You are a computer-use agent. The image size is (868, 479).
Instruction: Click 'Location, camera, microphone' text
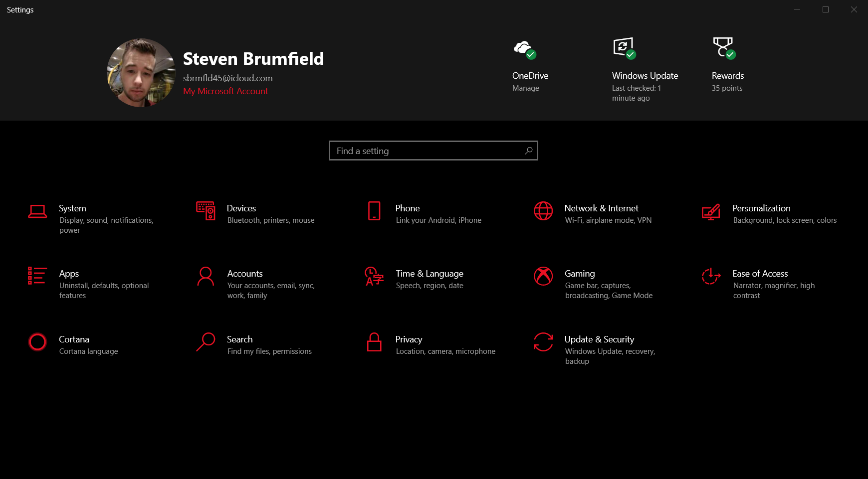(x=445, y=351)
